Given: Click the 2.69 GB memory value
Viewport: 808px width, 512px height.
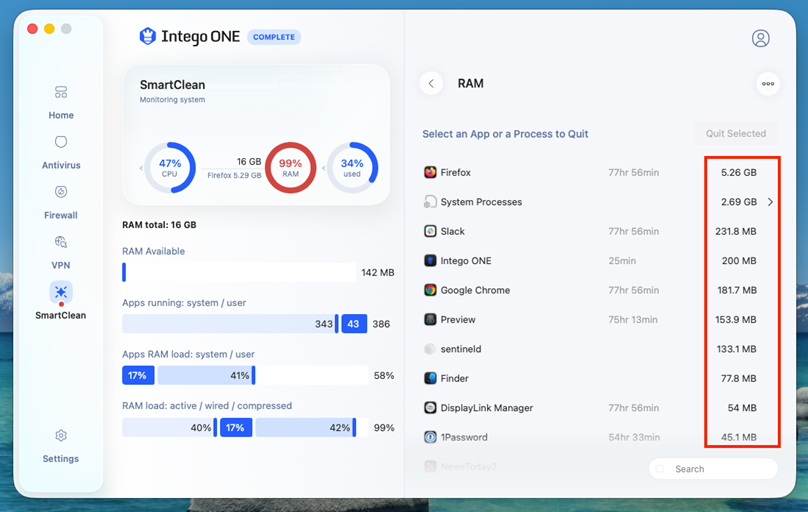Looking at the screenshot, I should [739, 202].
